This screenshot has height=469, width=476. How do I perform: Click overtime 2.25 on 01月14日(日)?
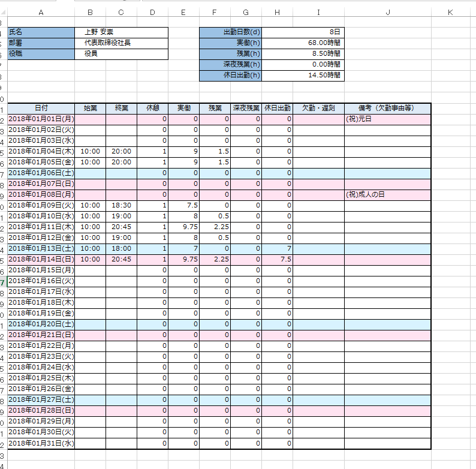tap(215, 260)
